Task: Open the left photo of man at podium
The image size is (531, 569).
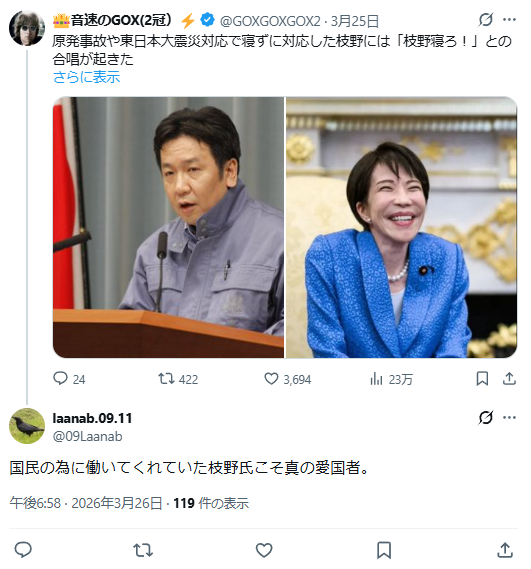Action: (x=168, y=227)
